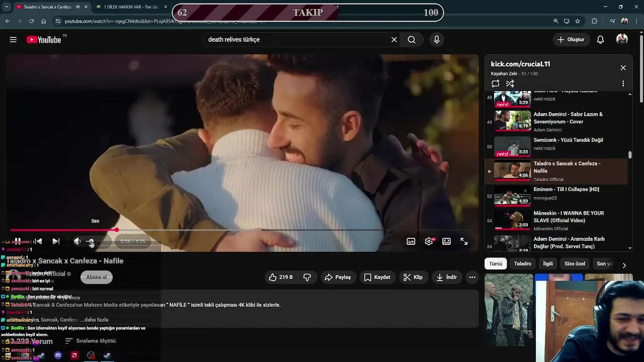The image size is (644, 362).
Task: Open the YouTube account avatar menu
Action: coord(622,39)
